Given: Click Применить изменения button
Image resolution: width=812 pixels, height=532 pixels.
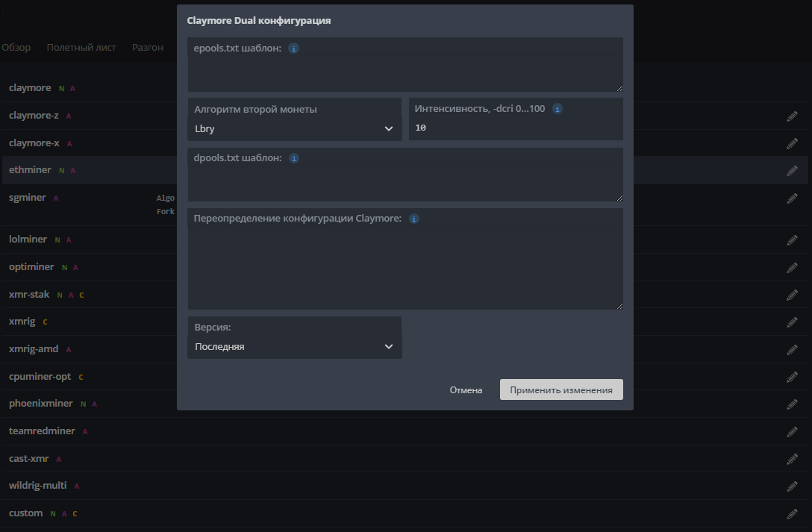Looking at the screenshot, I should pos(561,389).
